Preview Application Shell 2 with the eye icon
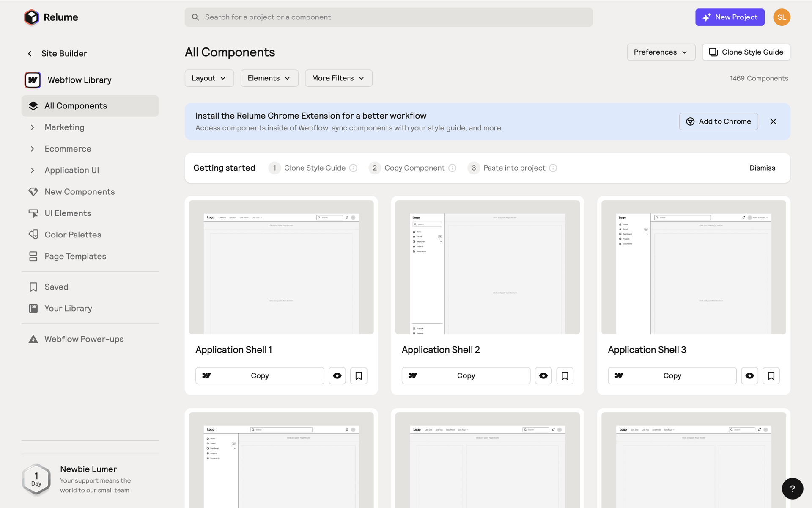 coord(543,376)
